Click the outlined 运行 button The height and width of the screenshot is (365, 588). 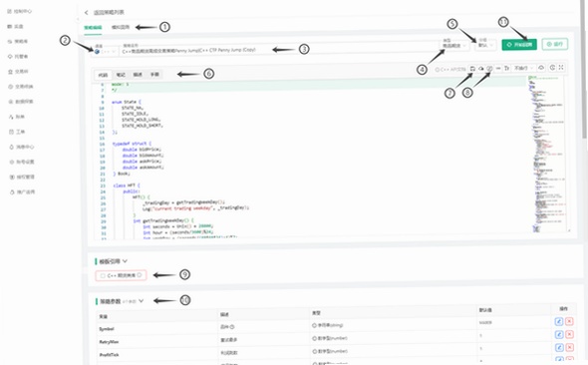pos(555,44)
